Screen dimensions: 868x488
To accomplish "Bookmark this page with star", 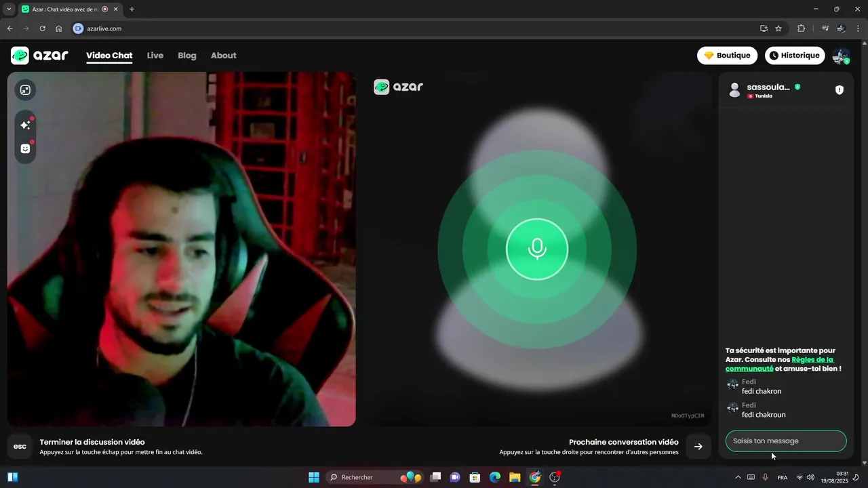I will (778, 28).
